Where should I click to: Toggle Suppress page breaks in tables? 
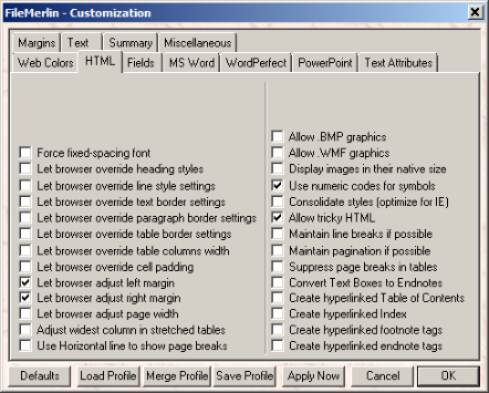277,266
